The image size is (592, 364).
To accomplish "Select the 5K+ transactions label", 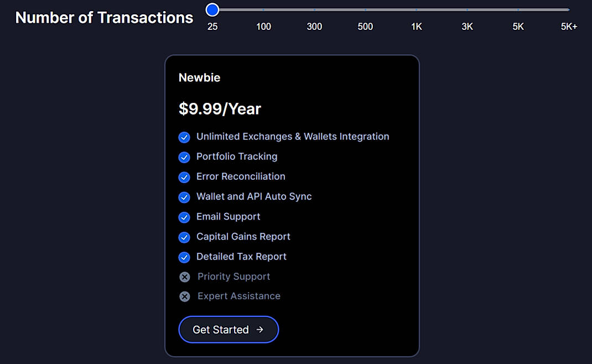I will point(569,26).
